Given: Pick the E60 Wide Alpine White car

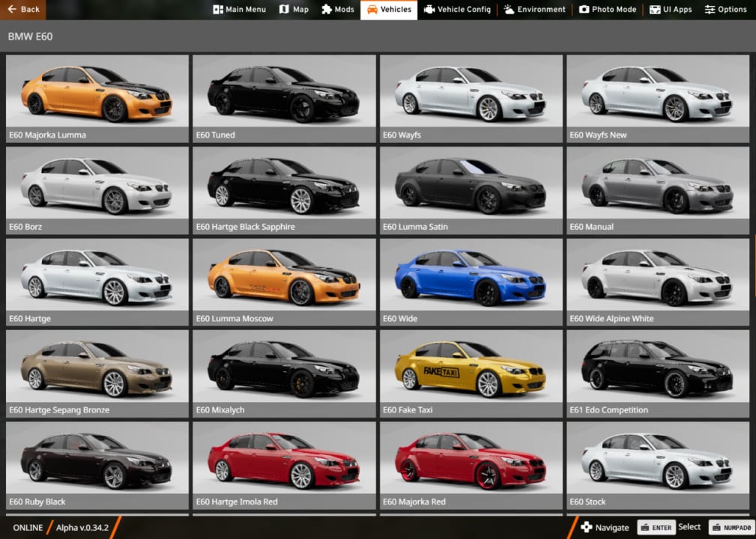Looking at the screenshot, I should click(658, 282).
